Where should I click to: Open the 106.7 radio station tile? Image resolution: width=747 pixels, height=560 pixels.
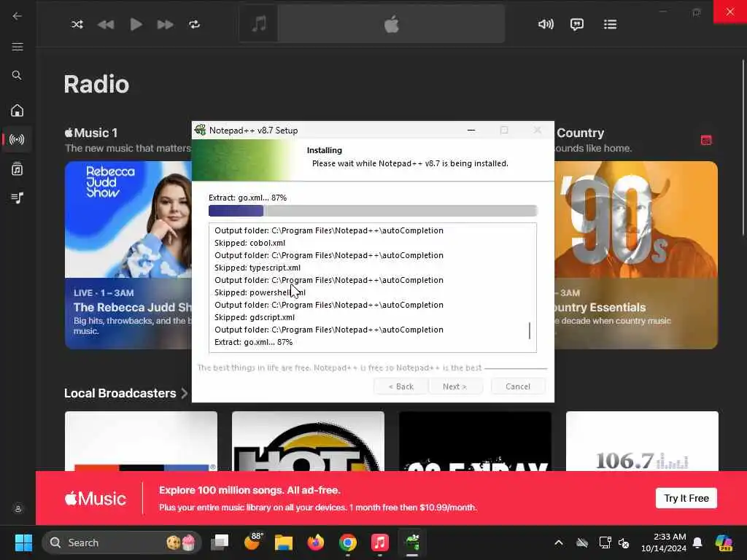tap(642, 441)
